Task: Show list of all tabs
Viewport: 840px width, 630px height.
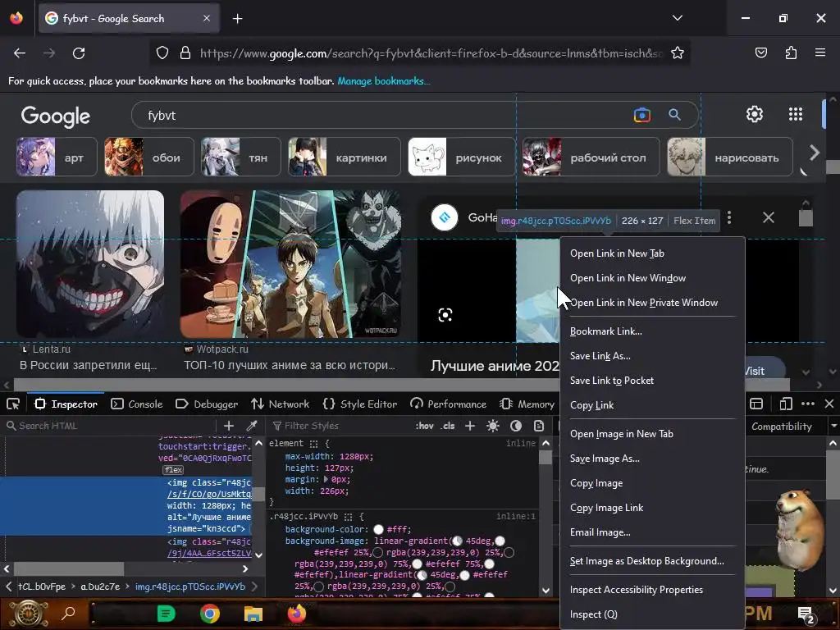Action: 677,18
